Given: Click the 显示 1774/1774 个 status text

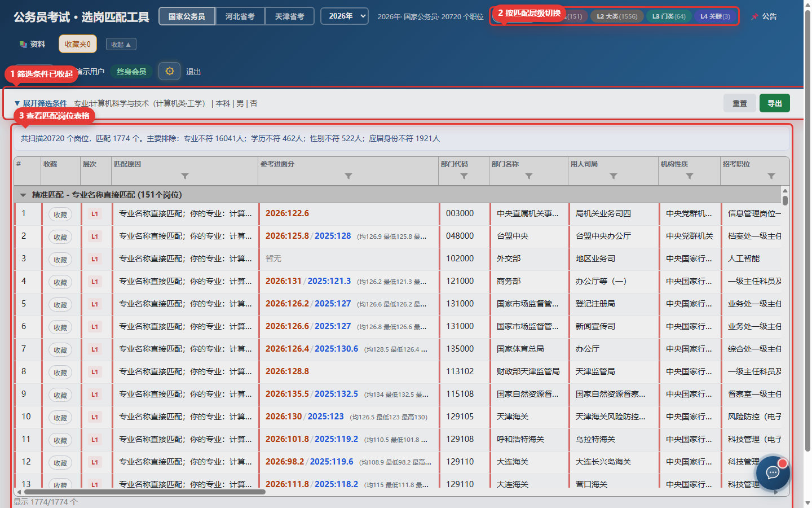Looking at the screenshot, I should pos(46,502).
